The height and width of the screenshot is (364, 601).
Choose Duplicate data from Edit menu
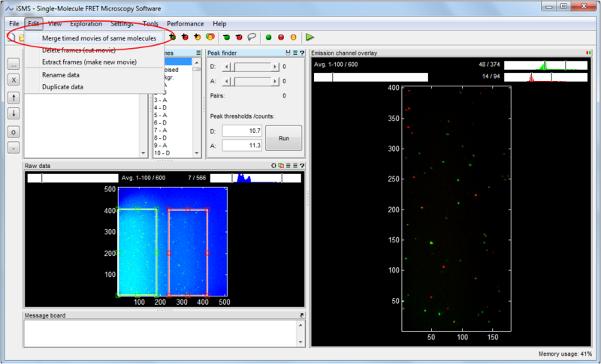(x=62, y=86)
